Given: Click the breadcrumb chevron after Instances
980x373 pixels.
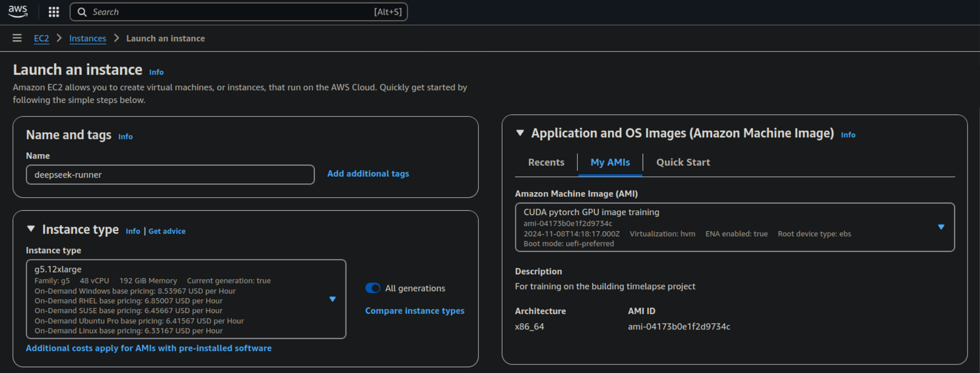Looking at the screenshot, I should pos(116,38).
